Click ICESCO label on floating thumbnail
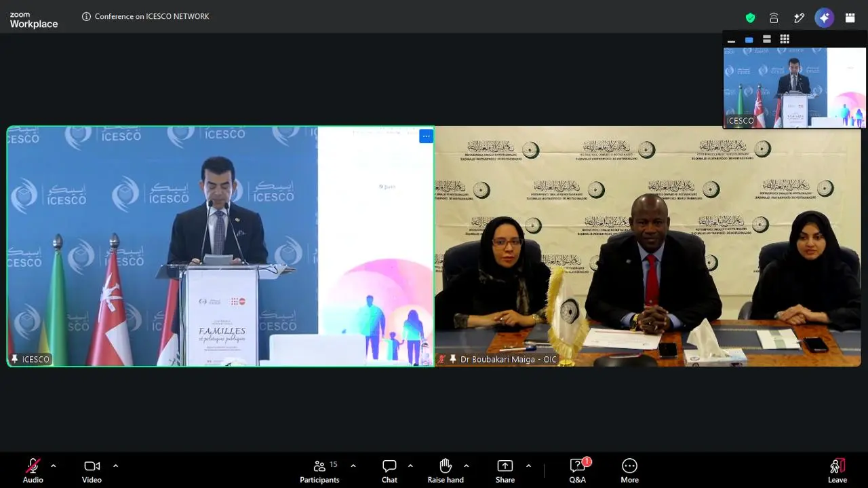The height and width of the screenshot is (488, 868). pos(741,121)
